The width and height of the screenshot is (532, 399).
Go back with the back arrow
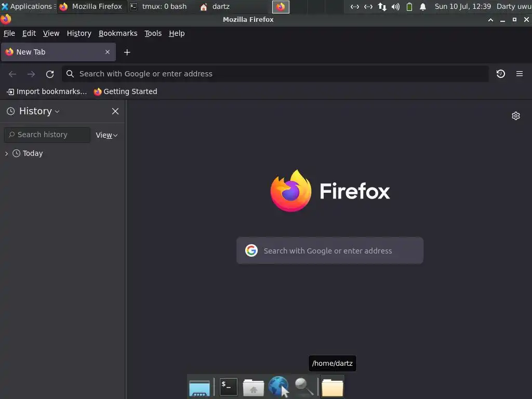click(x=12, y=74)
